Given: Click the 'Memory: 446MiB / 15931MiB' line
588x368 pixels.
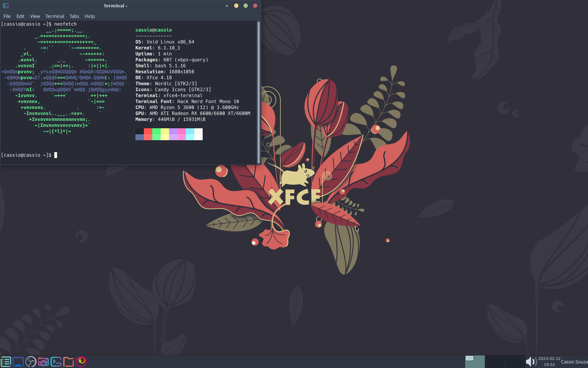Looking at the screenshot, I should [170, 120].
